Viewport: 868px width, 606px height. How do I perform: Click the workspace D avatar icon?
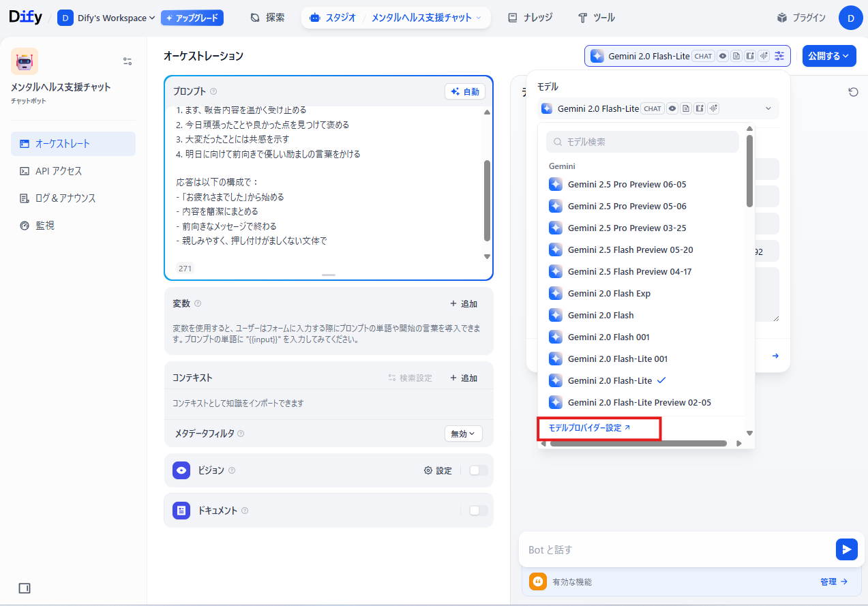65,18
